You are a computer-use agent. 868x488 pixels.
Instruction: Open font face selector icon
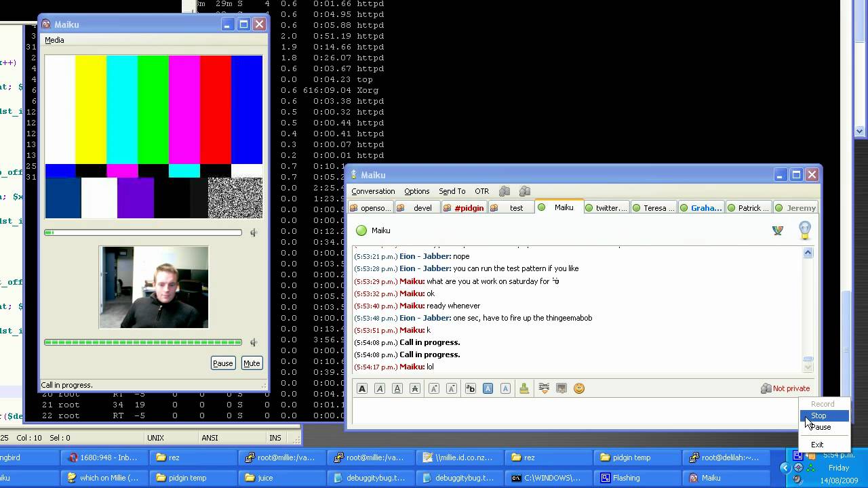click(470, 388)
